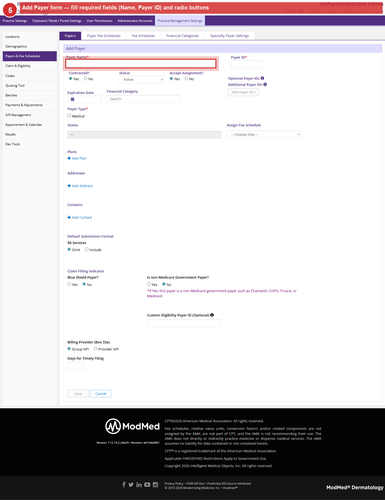Select No for Blue Shield Payer
The image size is (385, 500).
[x=84, y=284]
